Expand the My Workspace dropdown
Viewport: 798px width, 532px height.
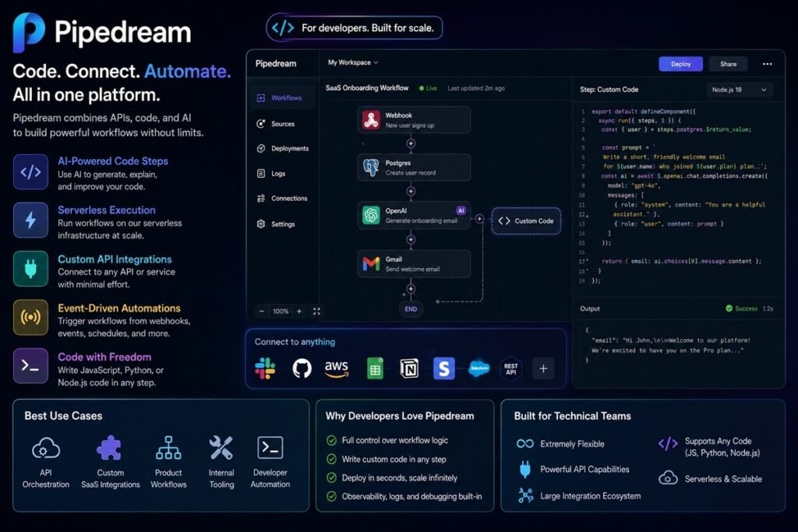[x=353, y=62]
